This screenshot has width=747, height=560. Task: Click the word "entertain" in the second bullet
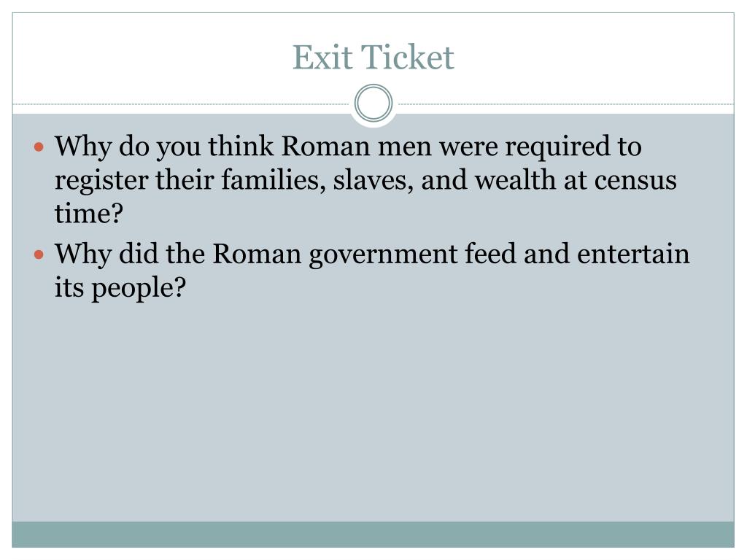633,255
